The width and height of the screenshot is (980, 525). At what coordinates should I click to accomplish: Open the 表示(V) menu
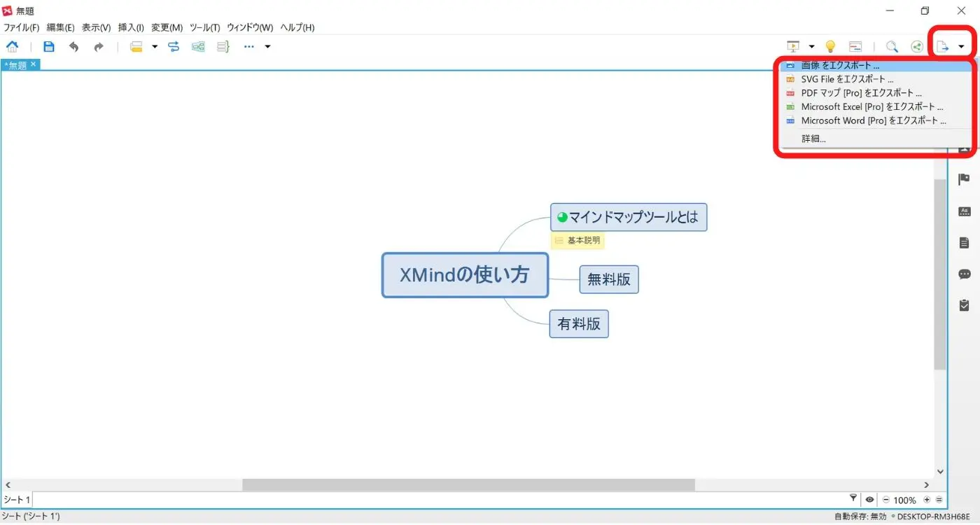(x=96, y=28)
